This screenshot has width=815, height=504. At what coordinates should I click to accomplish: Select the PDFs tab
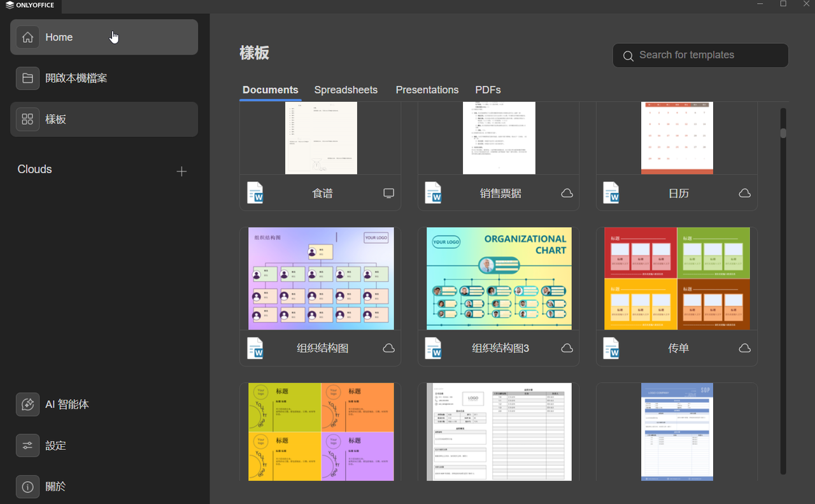point(488,90)
